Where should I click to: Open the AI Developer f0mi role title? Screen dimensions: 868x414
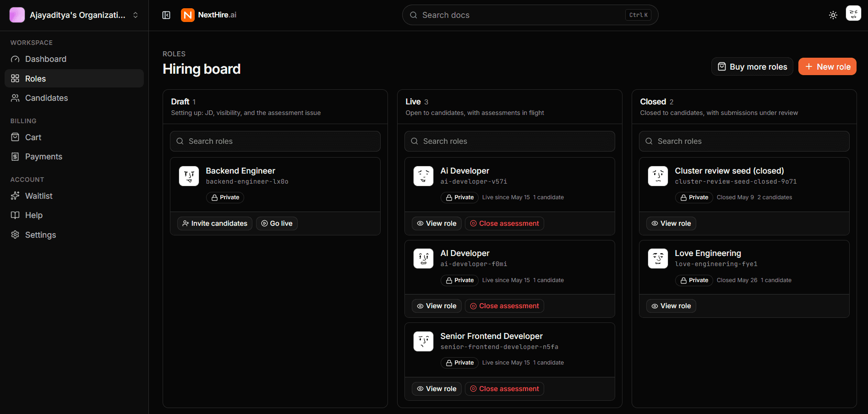[x=465, y=253]
